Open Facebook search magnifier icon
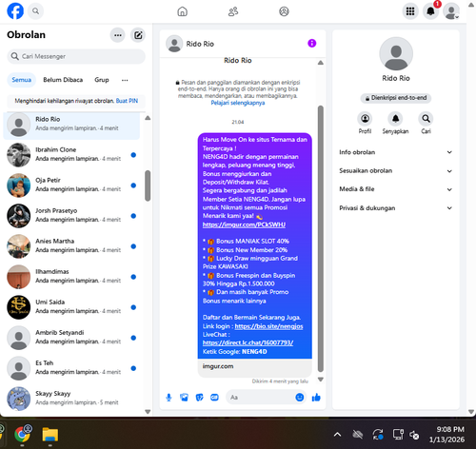Viewport: 476px width, 449px height. click(35, 11)
